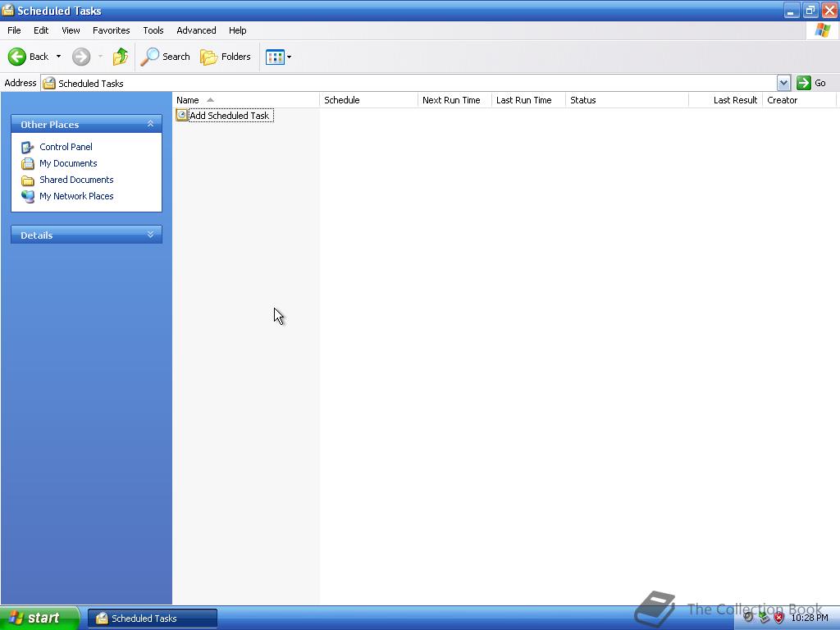Viewport: 840px width, 630px height.
Task: Open the Tools menu
Action: pyautogui.click(x=153, y=30)
